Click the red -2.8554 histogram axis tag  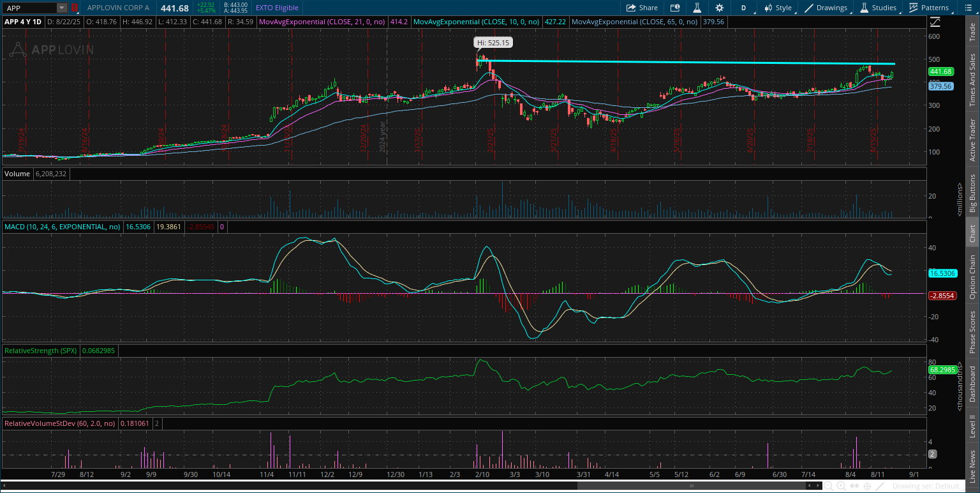pos(941,296)
